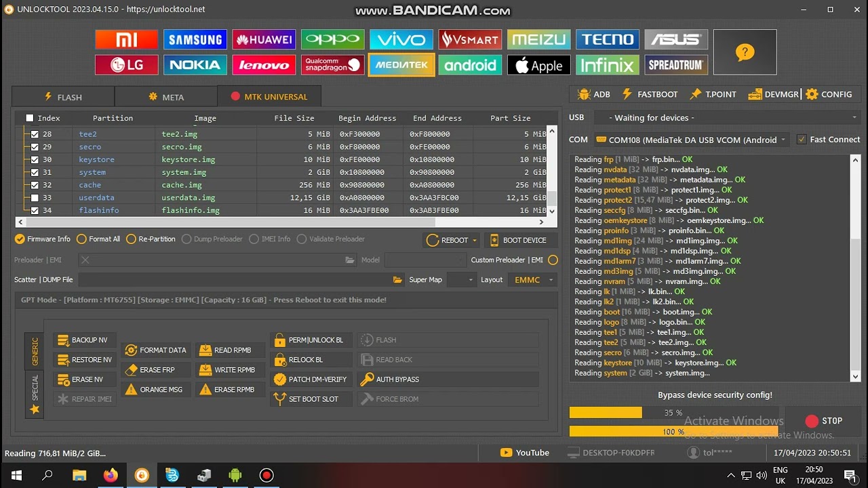Open Bandicam recorder from the taskbar
This screenshot has width=868, height=488.
click(267, 476)
